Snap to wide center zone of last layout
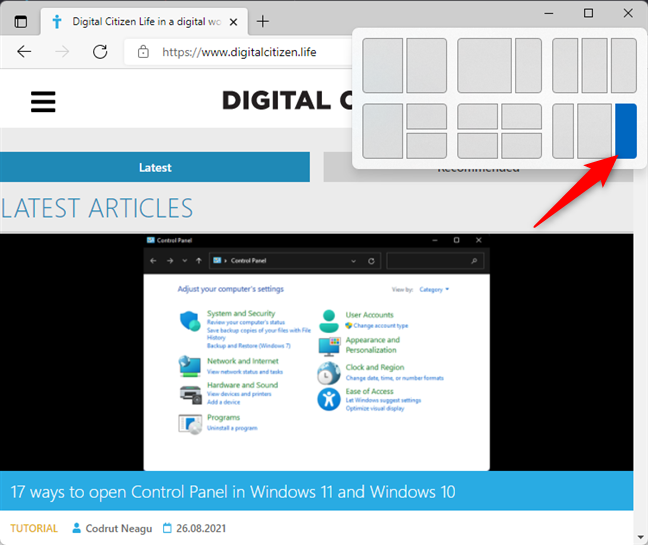 [x=594, y=131]
